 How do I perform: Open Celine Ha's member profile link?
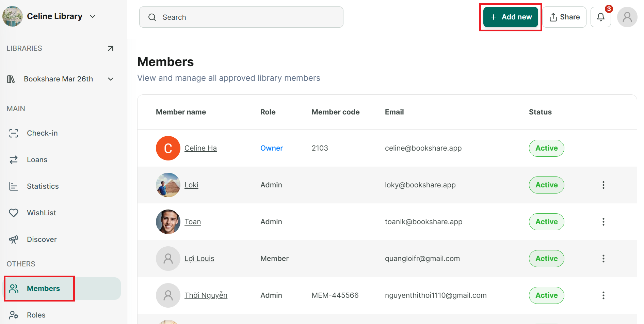(200, 148)
